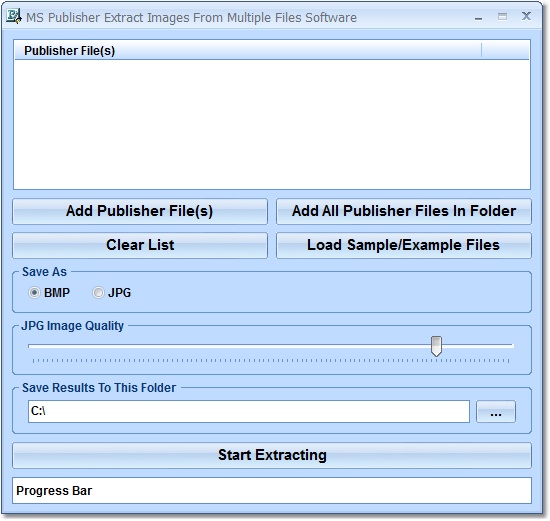Image resolution: width=550 pixels, height=521 pixels.
Task: Close the MS Publisher Extract Images window
Action: [x=526, y=16]
